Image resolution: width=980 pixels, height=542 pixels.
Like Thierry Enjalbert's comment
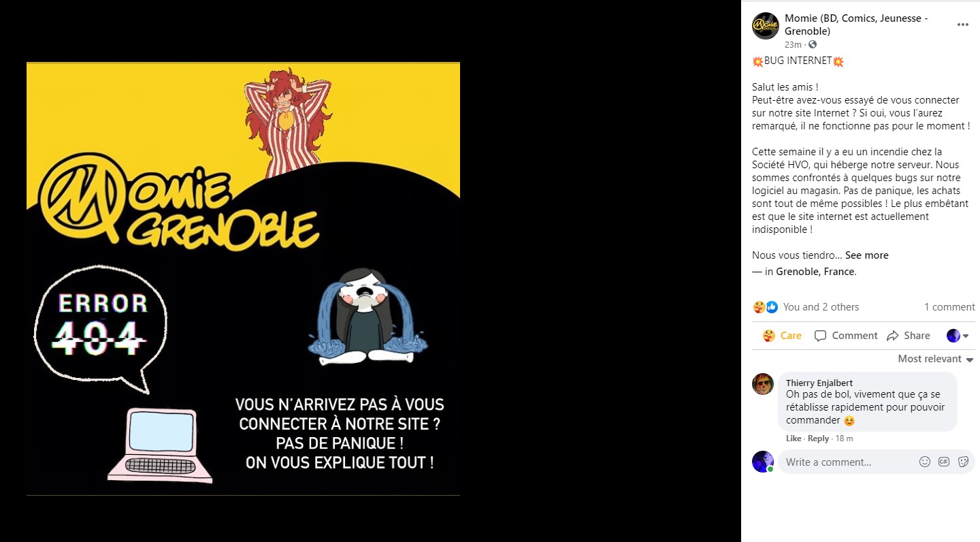tap(794, 439)
